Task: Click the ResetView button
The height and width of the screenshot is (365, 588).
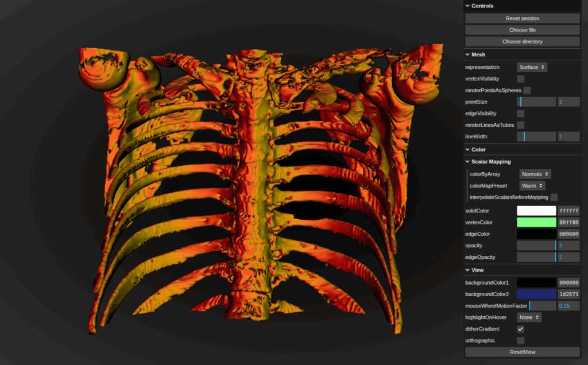Action: click(x=522, y=352)
